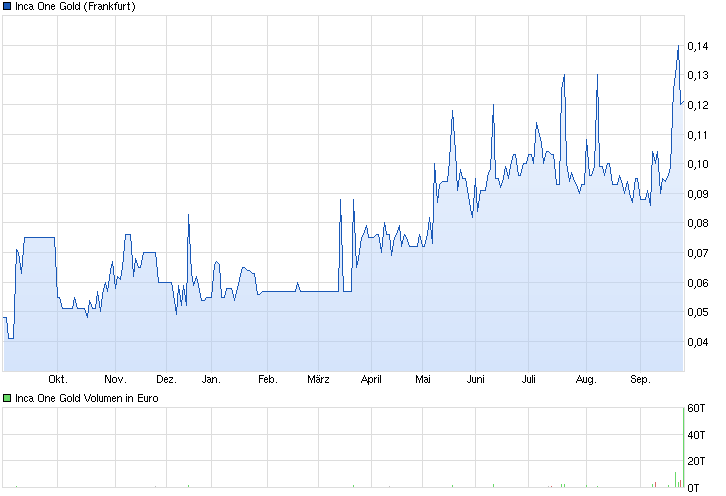The height and width of the screenshot is (496, 726).
Task: Select the 'Okt.' month label on the x-axis
Action: 57,380
